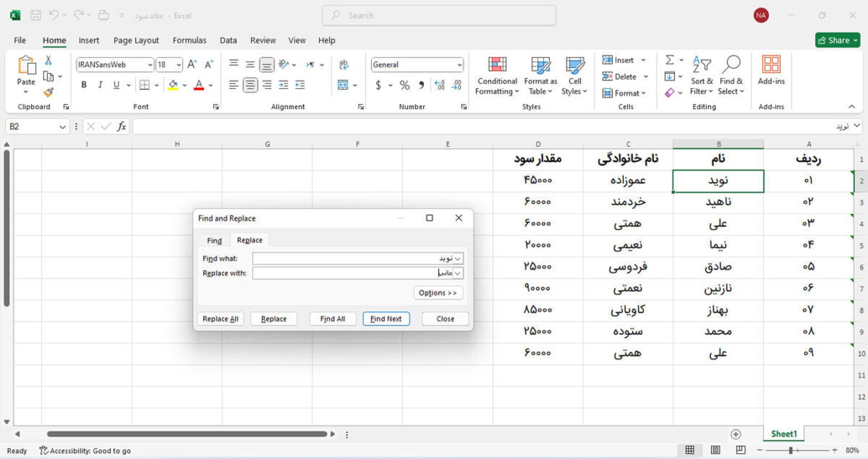The image size is (868, 459).
Task: Click Find Next button
Action: coord(386,319)
